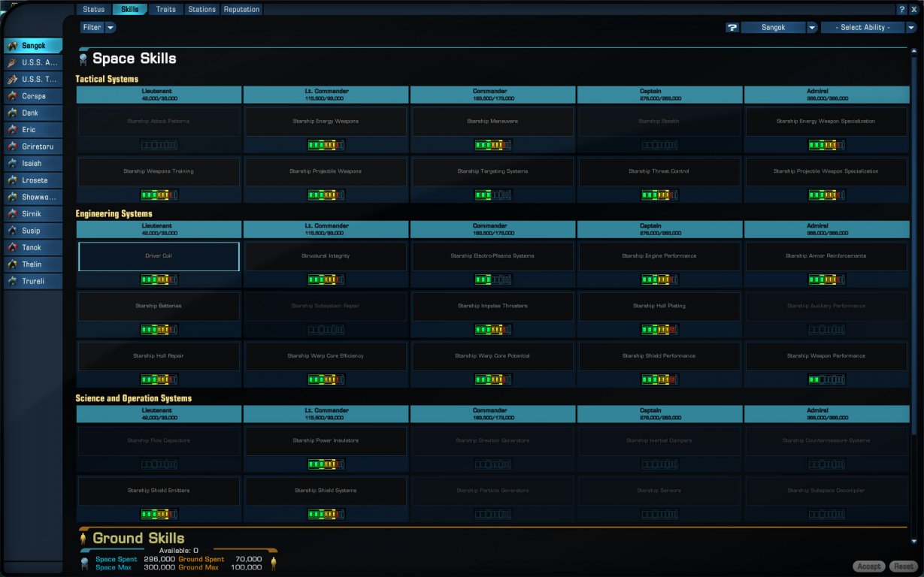Click the Space Spent 296,000 value
924x577 pixels.
(159, 559)
